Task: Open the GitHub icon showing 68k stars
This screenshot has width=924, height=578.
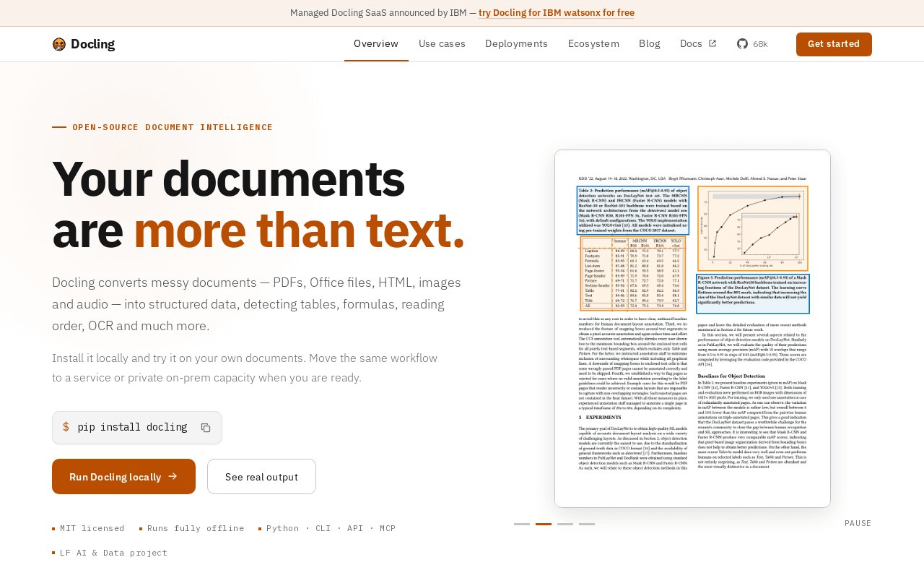Action: click(742, 44)
